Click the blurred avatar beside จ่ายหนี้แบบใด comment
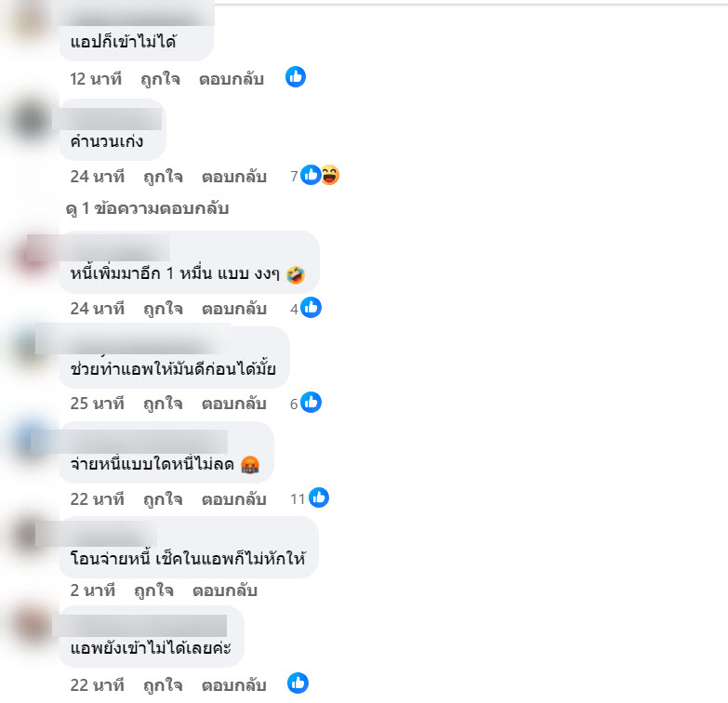The width and height of the screenshot is (728, 703). click(x=31, y=440)
